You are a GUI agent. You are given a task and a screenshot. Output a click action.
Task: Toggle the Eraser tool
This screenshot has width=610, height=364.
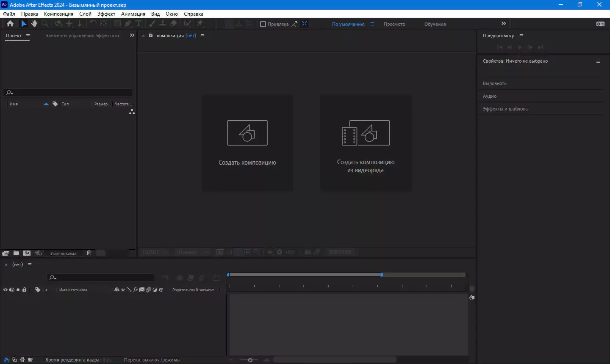pyautogui.click(x=173, y=24)
